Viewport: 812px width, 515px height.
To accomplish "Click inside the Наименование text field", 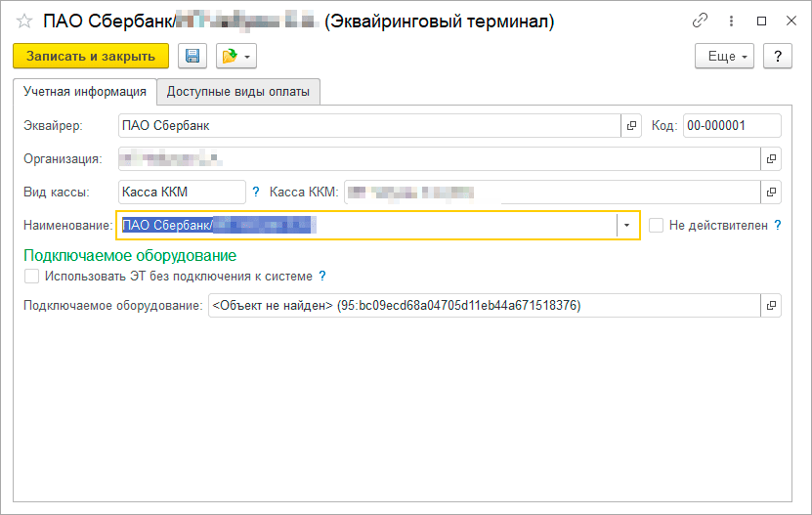I will [366, 225].
